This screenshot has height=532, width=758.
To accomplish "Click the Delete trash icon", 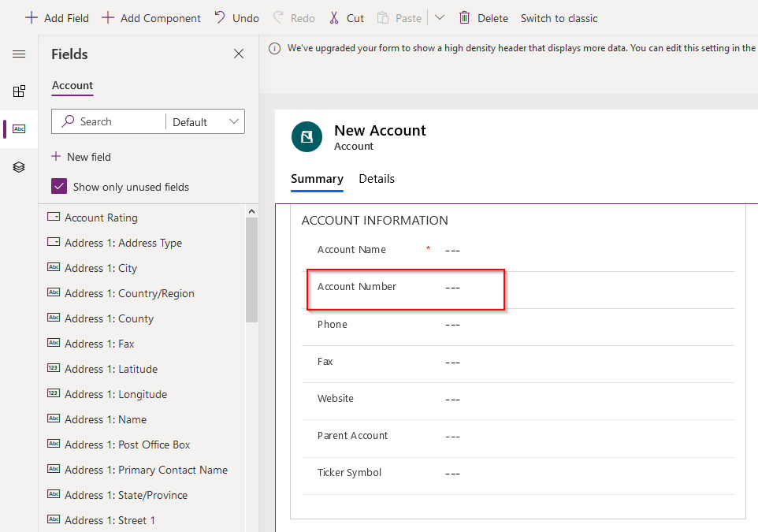I will 465,17.
